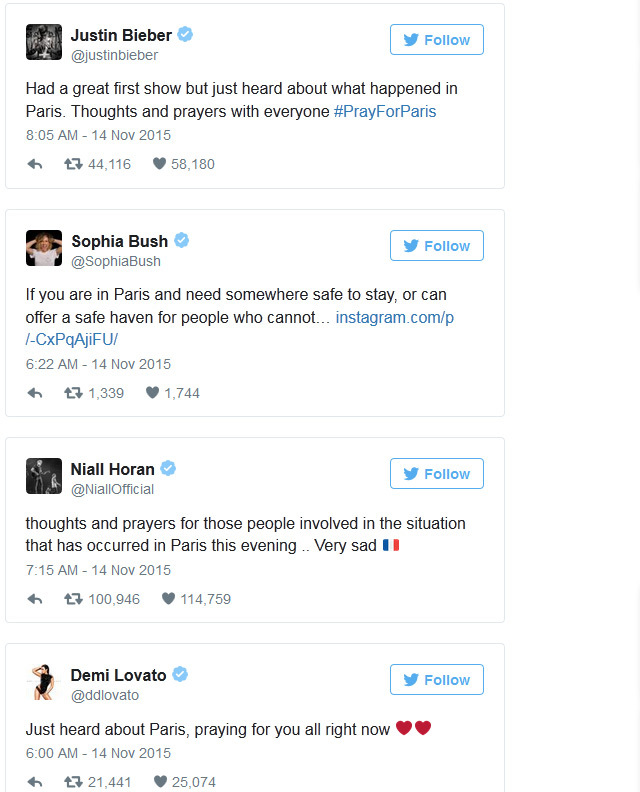Retweet Sophia Bush's safe haven tweet
This screenshot has width=640, height=792.
click(73, 393)
